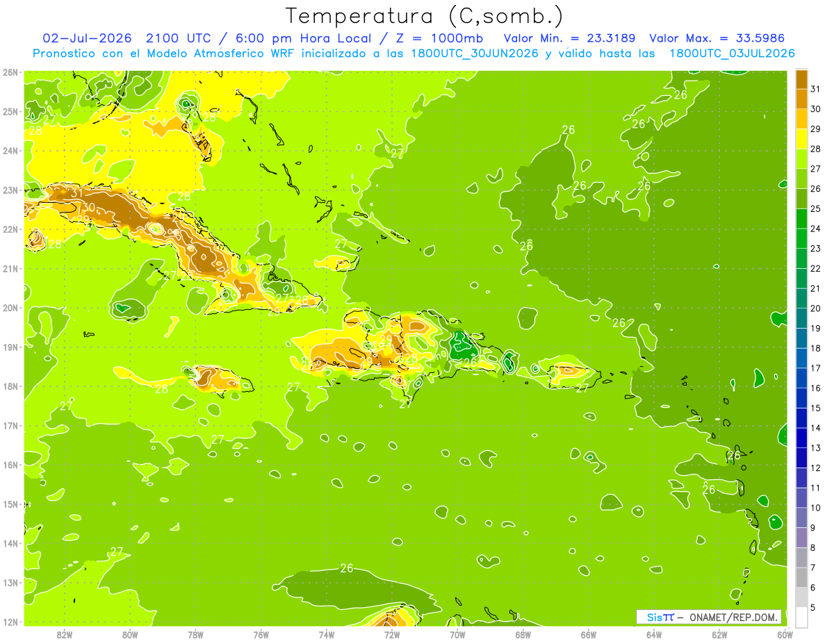Click the '20N' latitude axis label
834x644 pixels.
(x=10, y=308)
